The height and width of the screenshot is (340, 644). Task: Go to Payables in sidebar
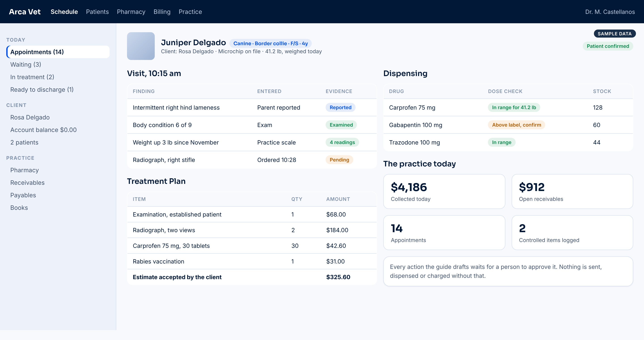23,195
